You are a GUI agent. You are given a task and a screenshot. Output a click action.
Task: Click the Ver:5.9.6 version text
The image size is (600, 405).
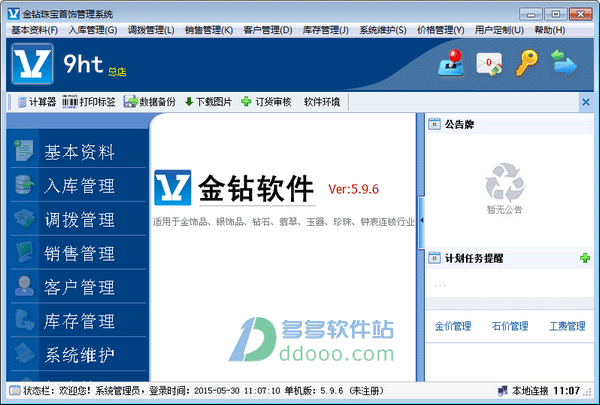(x=353, y=189)
